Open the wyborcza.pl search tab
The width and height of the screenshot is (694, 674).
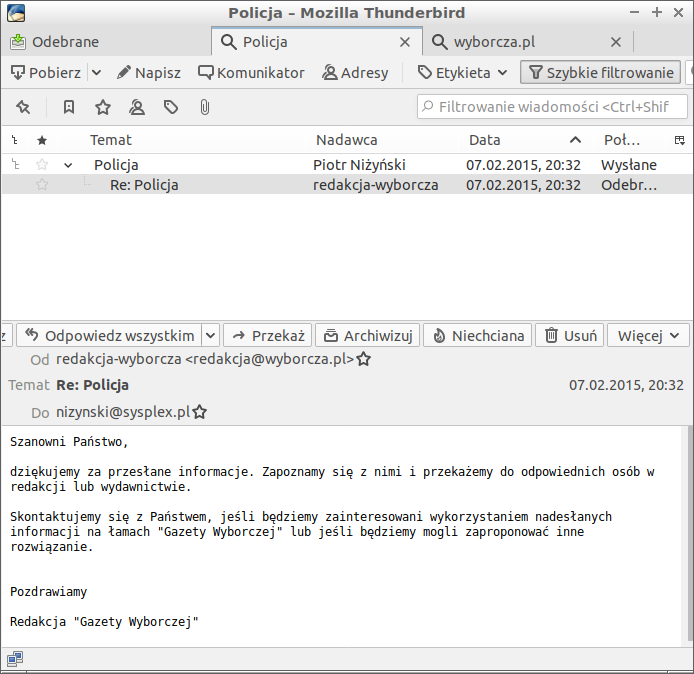(528, 42)
